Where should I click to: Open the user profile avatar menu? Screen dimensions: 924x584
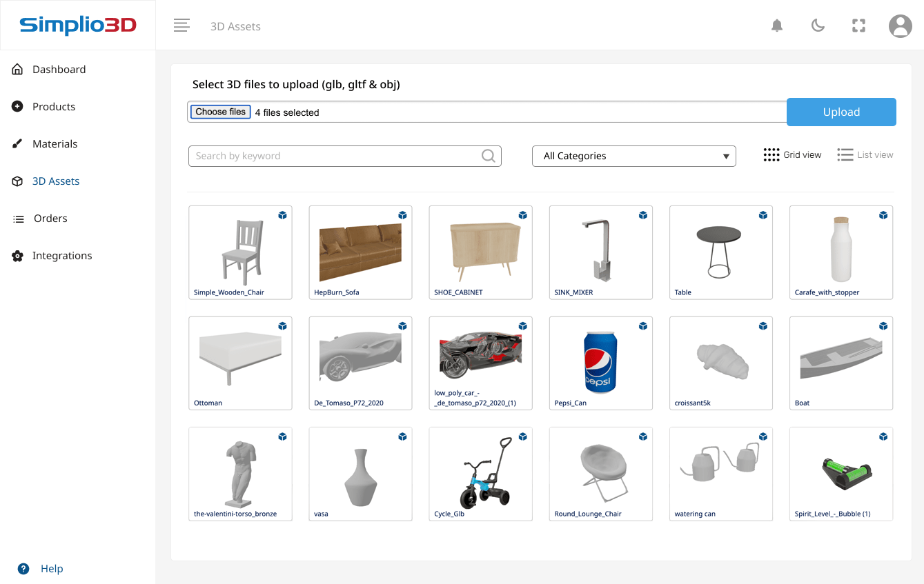click(x=900, y=26)
